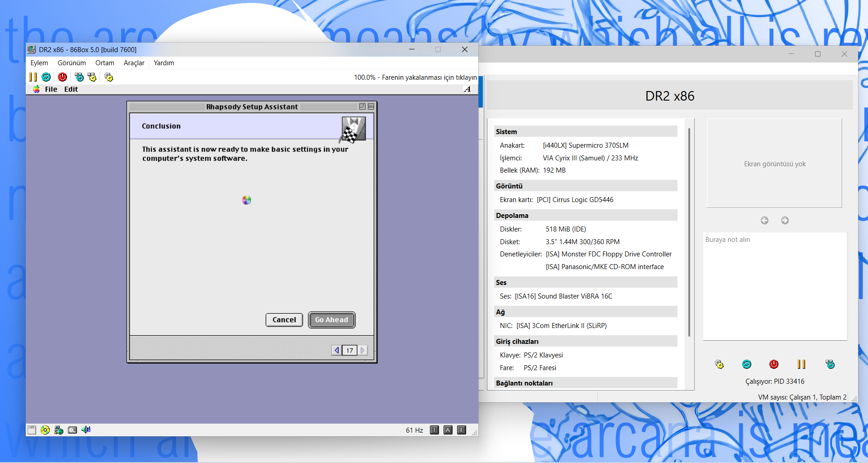Click the Apple menu icon in Rhapsody

pos(36,89)
